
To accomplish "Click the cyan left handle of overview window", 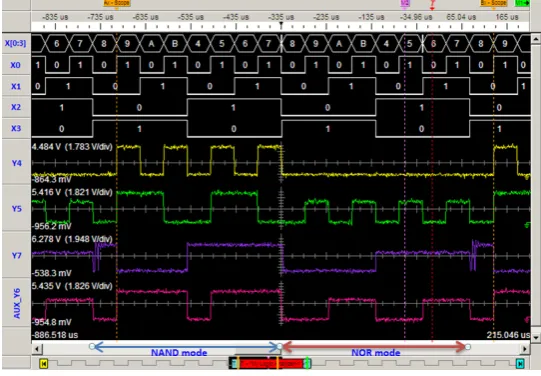I will click(x=235, y=364).
